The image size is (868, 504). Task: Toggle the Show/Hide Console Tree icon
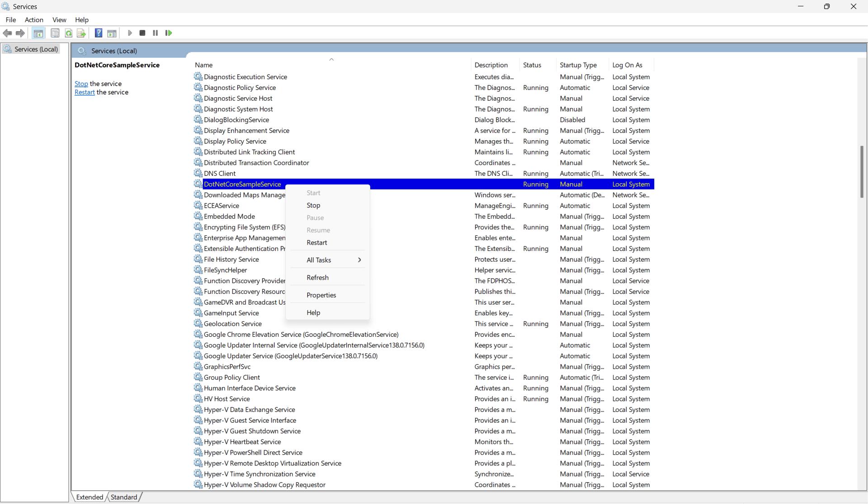[38, 33]
